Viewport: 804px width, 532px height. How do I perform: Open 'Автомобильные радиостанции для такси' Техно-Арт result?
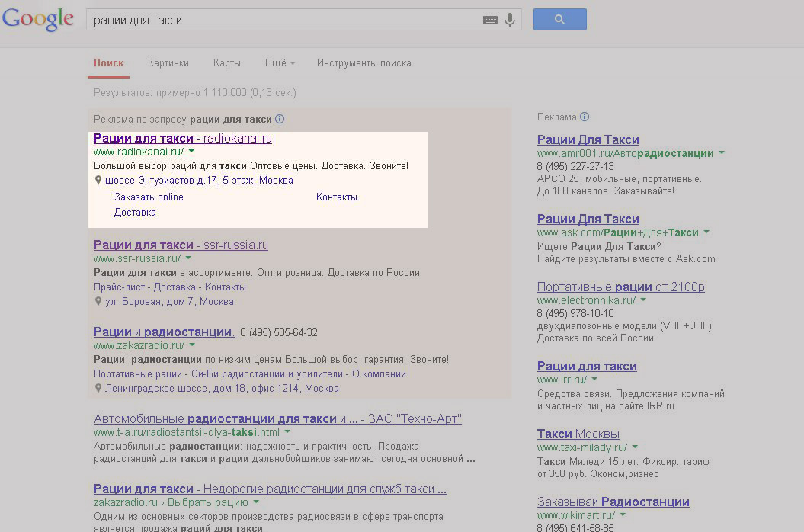(277, 418)
